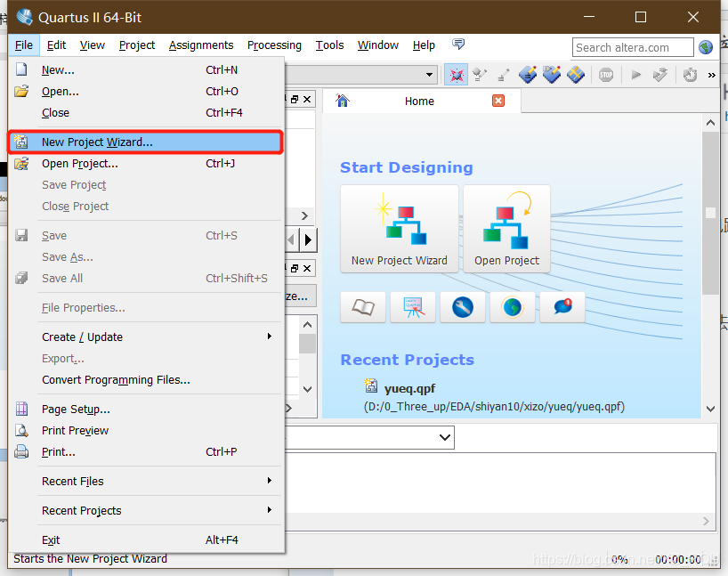
Task: Open recent project yueq.qpf
Action: 409,388
